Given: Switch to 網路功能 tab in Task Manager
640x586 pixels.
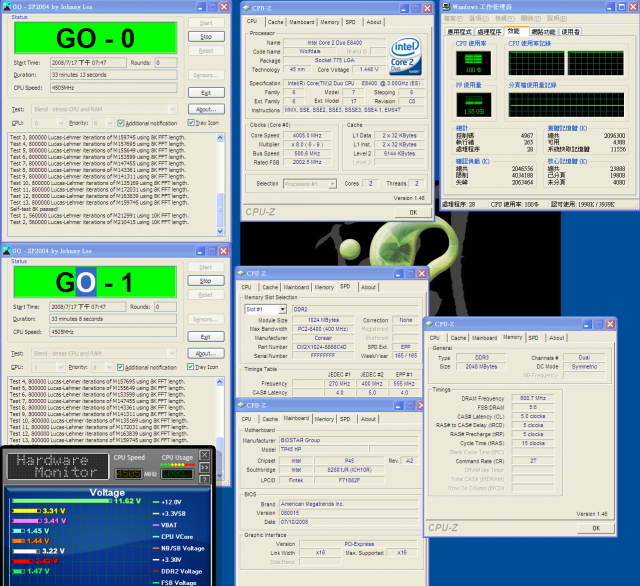Looking at the screenshot, I should coord(543,32).
